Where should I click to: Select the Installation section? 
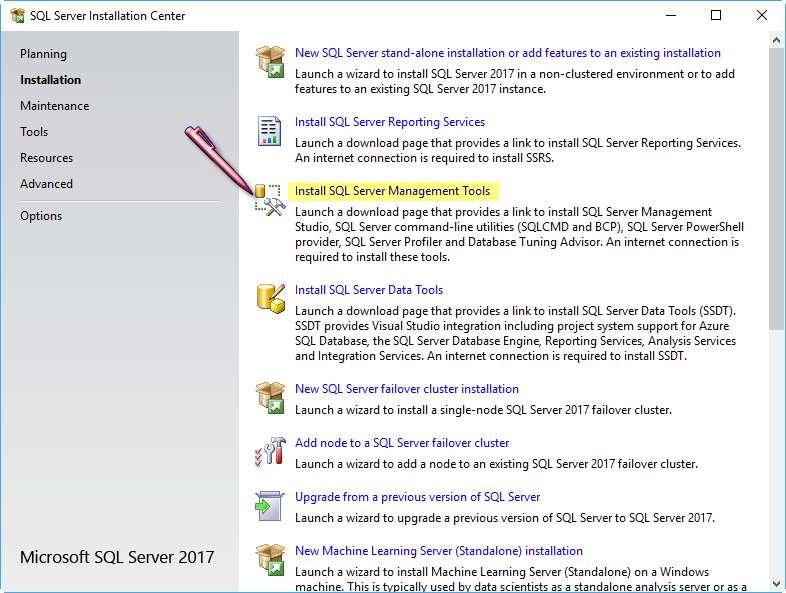50,80
